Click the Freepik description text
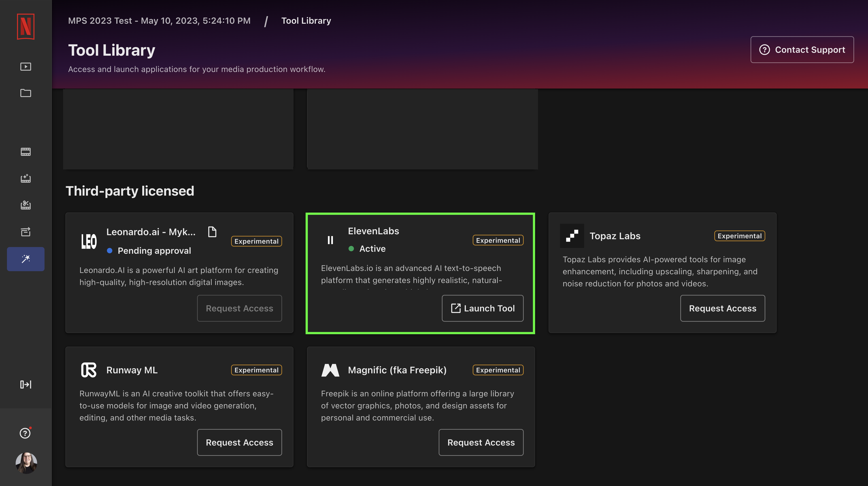This screenshot has width=868, height=486. pos(418,406)
